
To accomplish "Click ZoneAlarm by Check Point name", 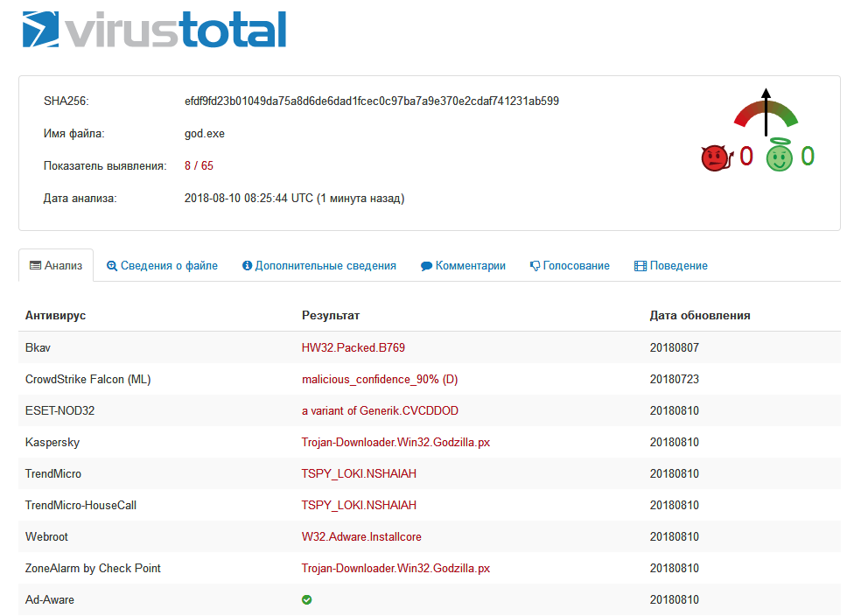I will click(93, 569).
